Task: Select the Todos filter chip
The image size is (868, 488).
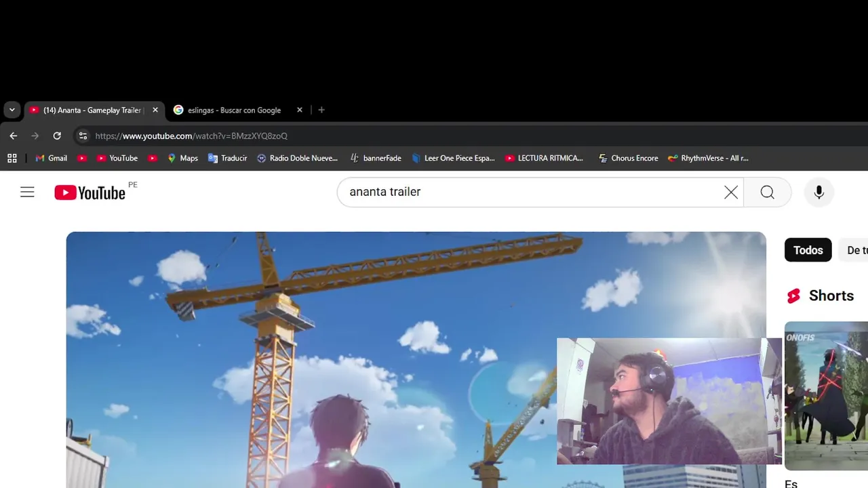Action: 808,250
